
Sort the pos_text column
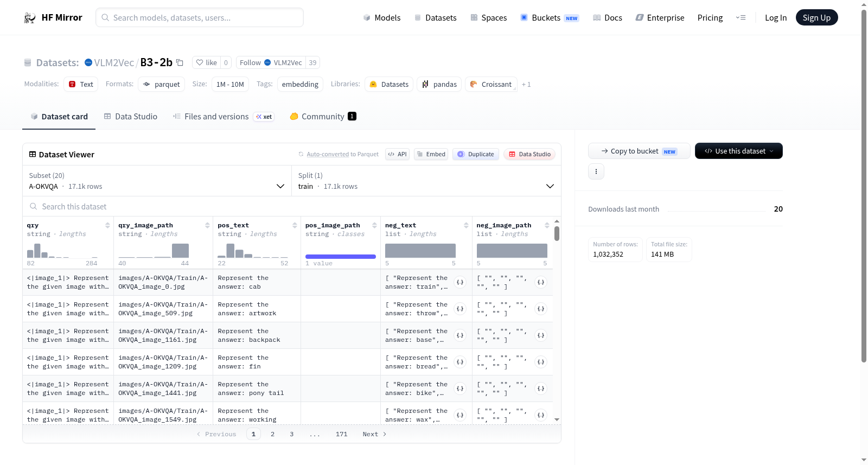tap(295, 225)
